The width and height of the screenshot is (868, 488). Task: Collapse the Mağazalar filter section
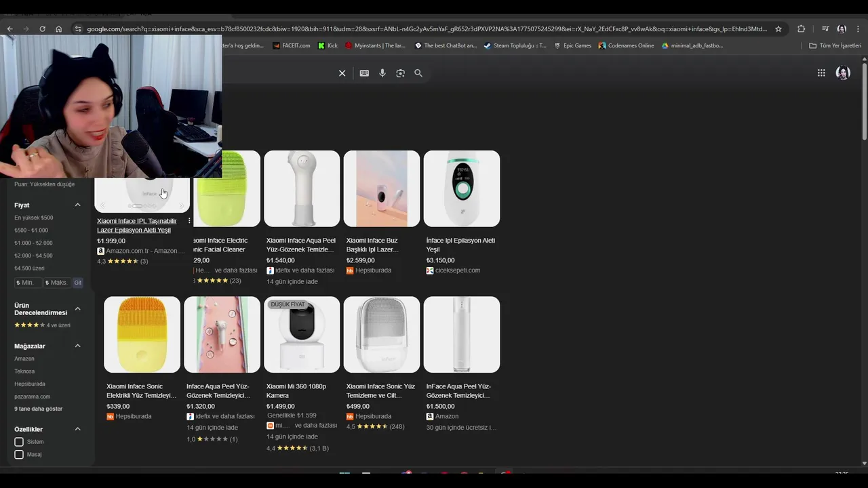[x=77, y=346]
